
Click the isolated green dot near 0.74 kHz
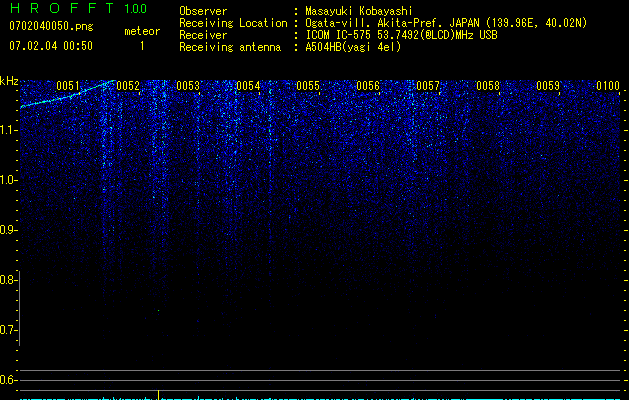pyautogui.click(x=158, y=311)
